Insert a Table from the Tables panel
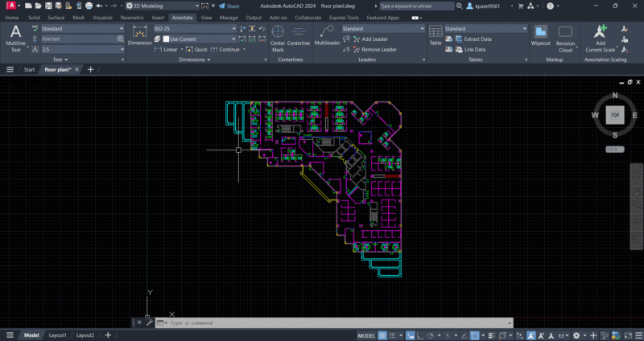 pyautogui.click(x=436, y=35)
